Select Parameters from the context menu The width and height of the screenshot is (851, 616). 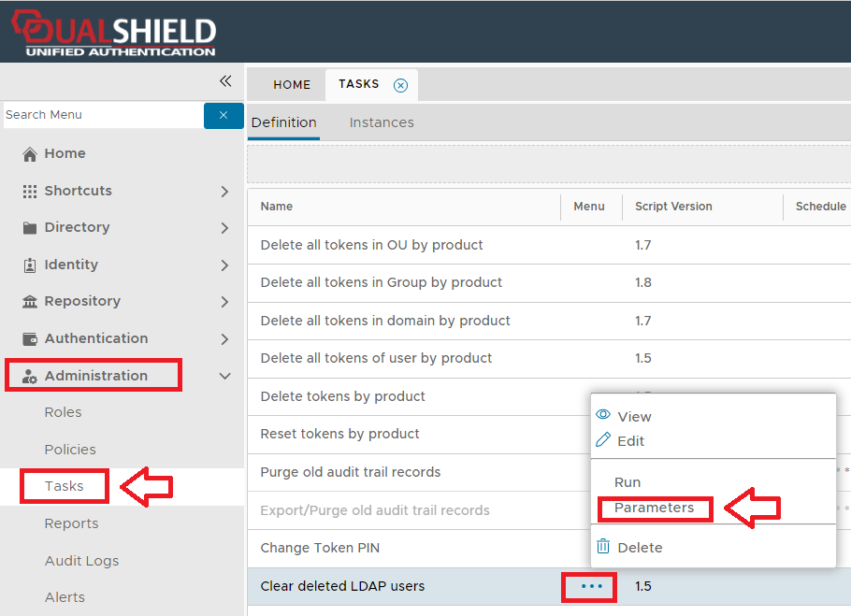(x=654, y=508)
